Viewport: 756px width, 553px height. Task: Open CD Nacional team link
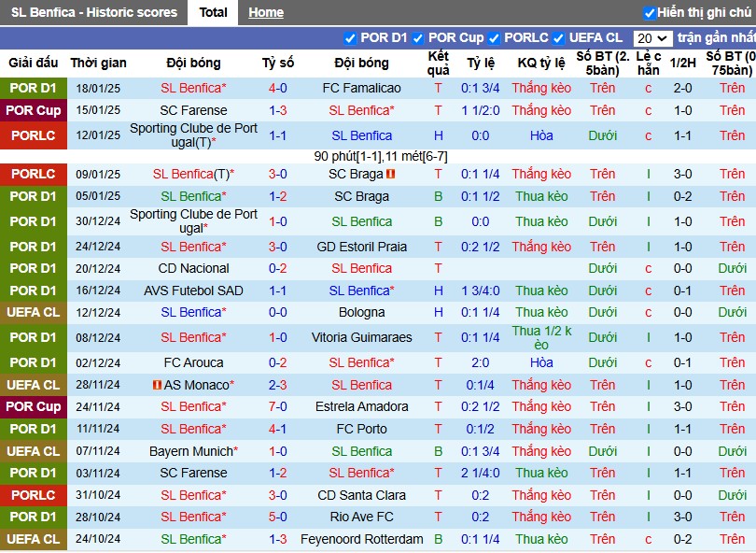(x=193, y=268)
